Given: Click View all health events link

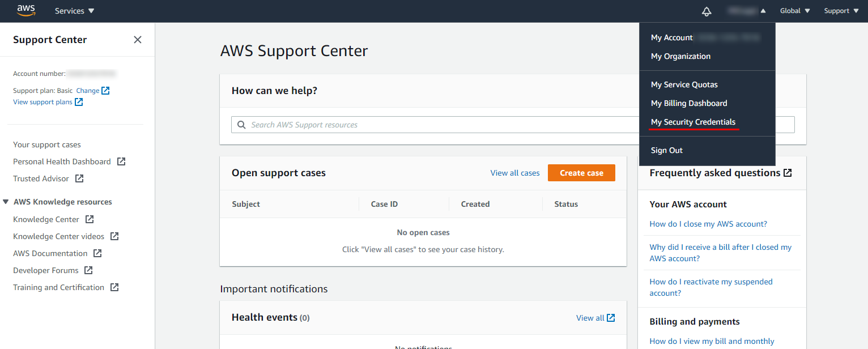Looking at the screenshot, I should point(590,318).
